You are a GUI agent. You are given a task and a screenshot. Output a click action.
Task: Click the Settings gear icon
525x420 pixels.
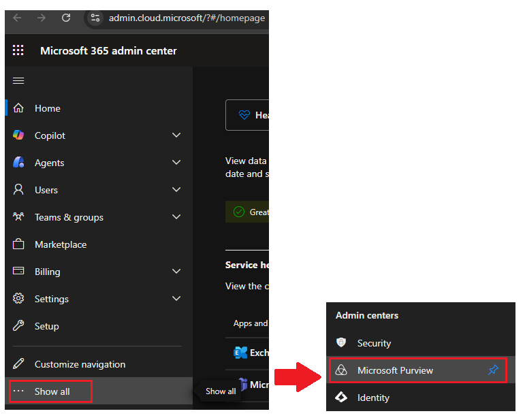18,298
